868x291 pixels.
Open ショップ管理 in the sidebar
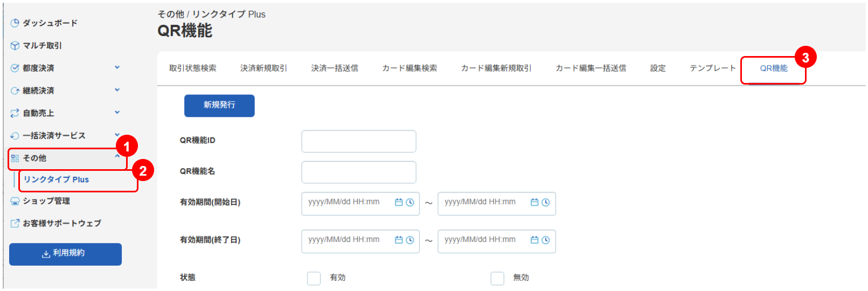46,201
